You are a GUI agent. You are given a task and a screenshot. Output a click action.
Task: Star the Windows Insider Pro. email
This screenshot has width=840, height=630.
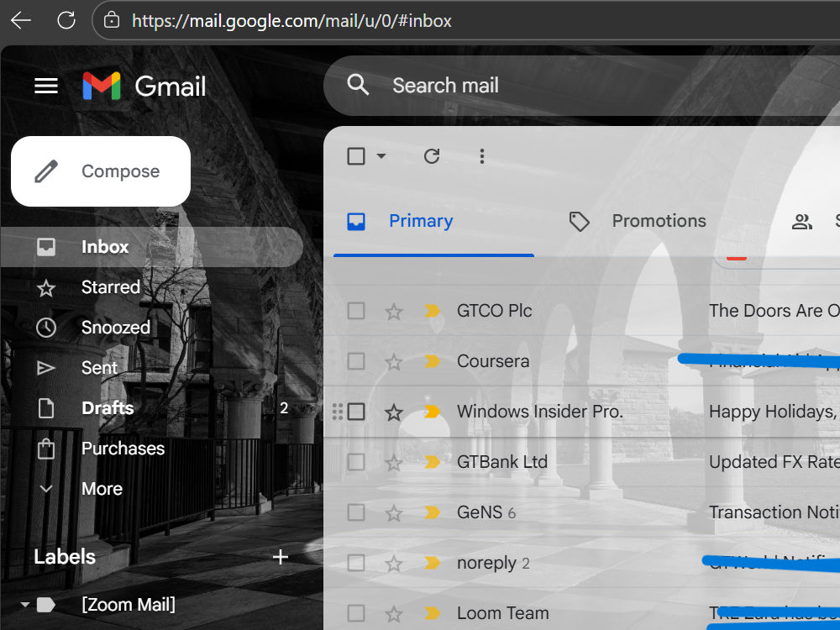tap(394, 412)
